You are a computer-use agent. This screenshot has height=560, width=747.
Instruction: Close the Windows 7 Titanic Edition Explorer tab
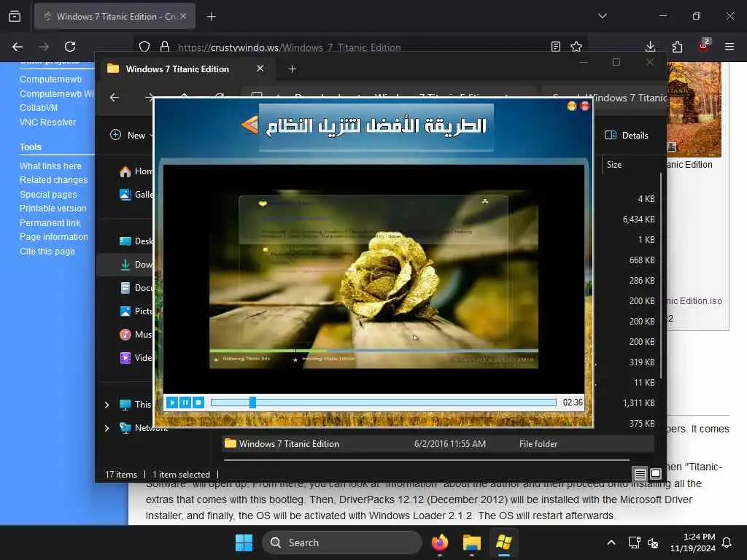click(260, 69)
